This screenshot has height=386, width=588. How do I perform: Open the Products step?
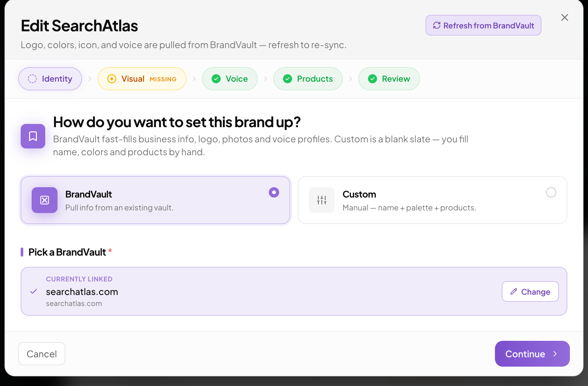pyautogui.click(x=308, y=79)
